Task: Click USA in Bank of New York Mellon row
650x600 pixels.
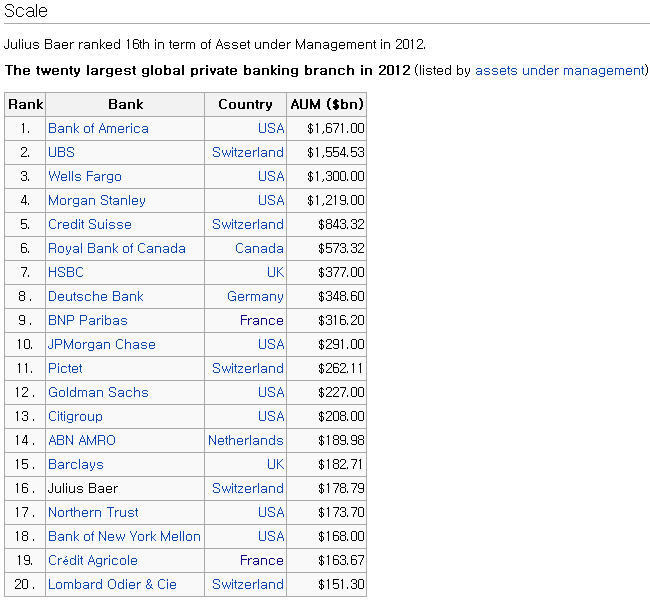Action: [x=271, y=537]
